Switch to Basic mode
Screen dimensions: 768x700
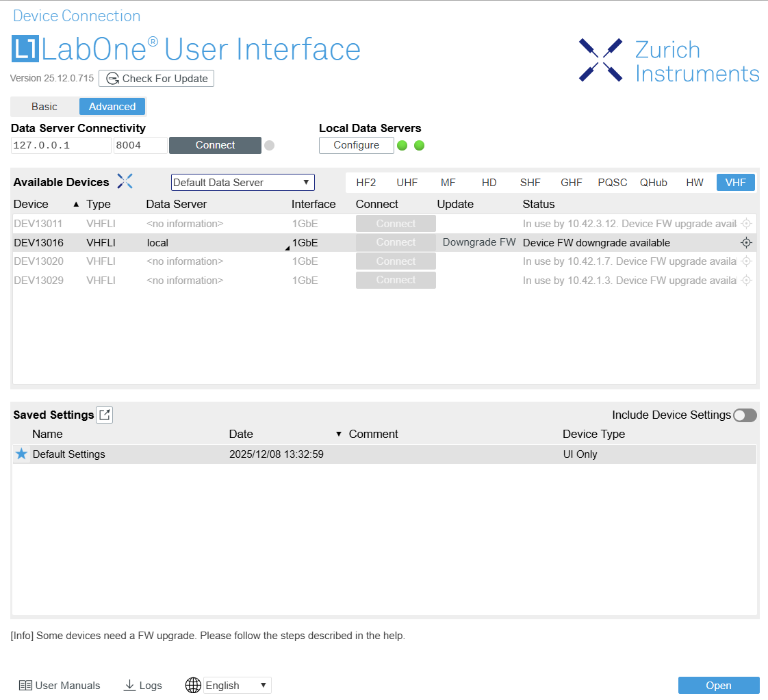click(44, 107)
